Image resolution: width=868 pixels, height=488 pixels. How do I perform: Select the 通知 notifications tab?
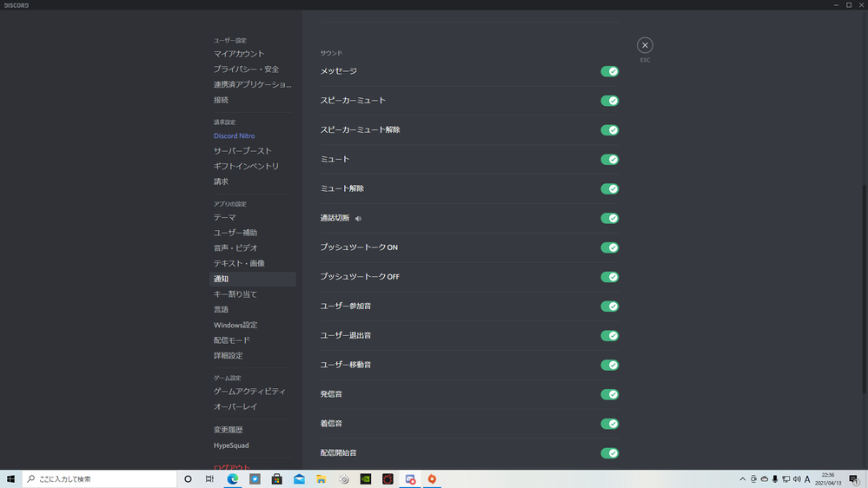[x=253, y=279]
